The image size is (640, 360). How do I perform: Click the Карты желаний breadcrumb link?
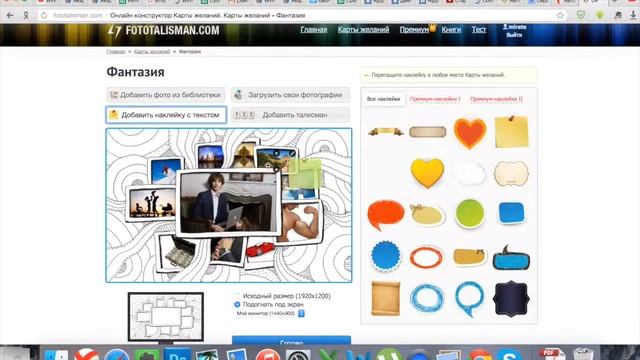152,52
